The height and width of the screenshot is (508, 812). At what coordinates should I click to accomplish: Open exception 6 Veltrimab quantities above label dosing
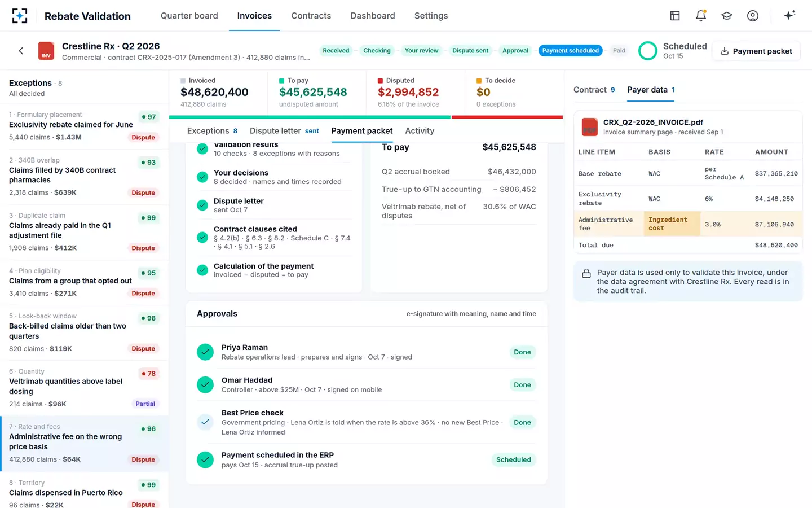[85, 388]
